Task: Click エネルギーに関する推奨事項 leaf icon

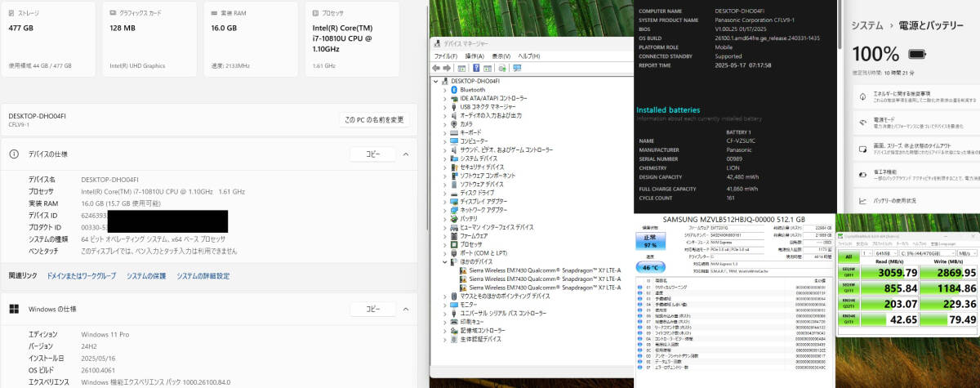Action: (x=864, y=96)
